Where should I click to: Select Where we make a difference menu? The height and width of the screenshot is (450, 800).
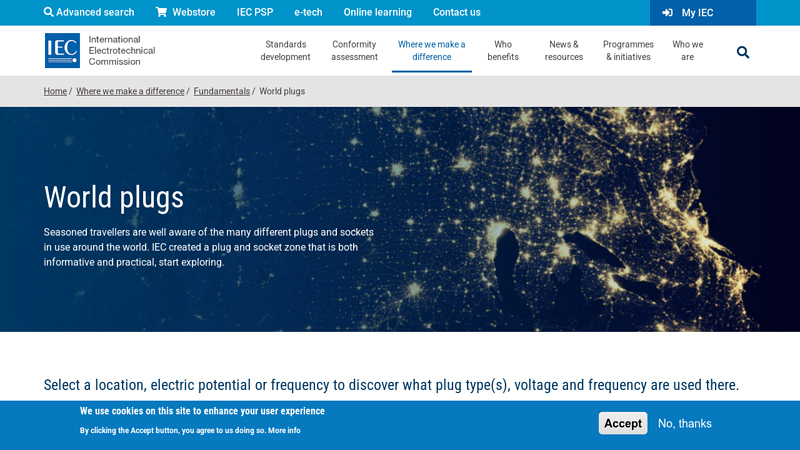tap(431, 51)
